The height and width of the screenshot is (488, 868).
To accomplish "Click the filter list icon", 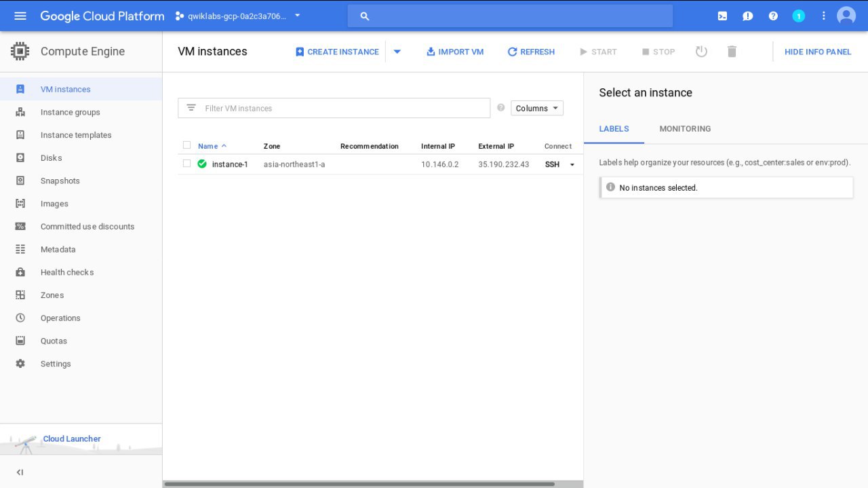I will tap(191, 108).
